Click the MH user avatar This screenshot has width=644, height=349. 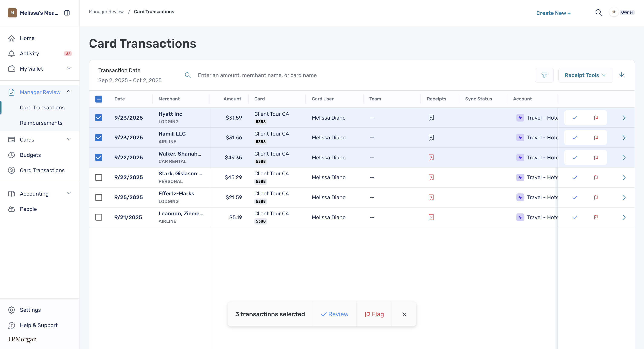point(614,12)
